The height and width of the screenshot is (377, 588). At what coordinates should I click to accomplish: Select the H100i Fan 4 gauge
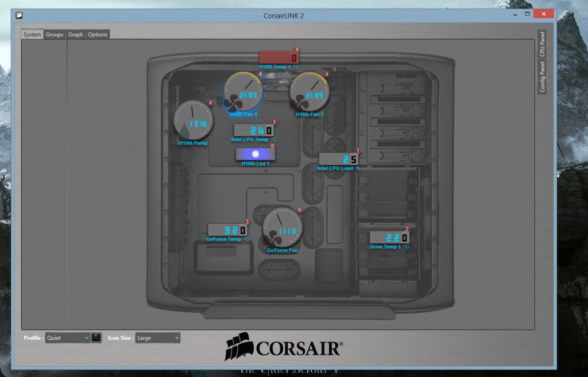click(243, 91)
